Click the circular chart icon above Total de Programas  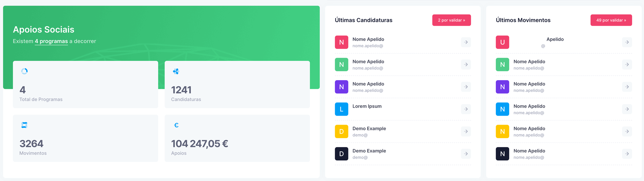click(24, 71)
